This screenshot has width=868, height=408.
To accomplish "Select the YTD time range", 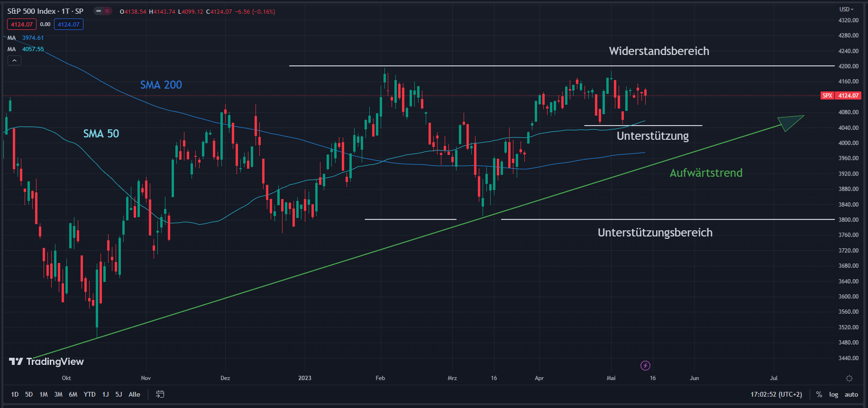I will pyautogui.click(x=90, y=394).
